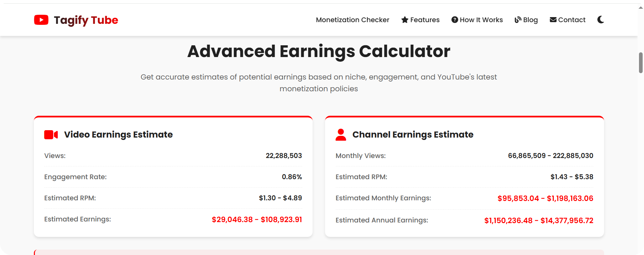644x255 pixels.
Task: Click the star icon beside Features
Action: [x=405, y=20]
